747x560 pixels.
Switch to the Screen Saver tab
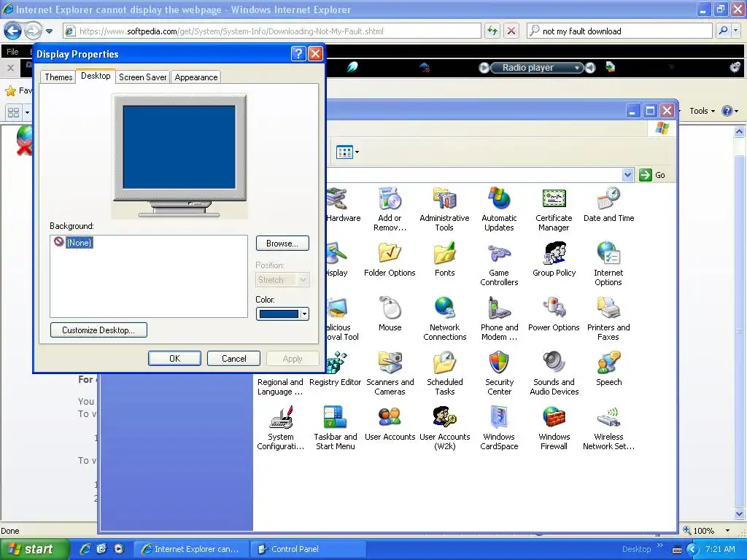point(142,77)
